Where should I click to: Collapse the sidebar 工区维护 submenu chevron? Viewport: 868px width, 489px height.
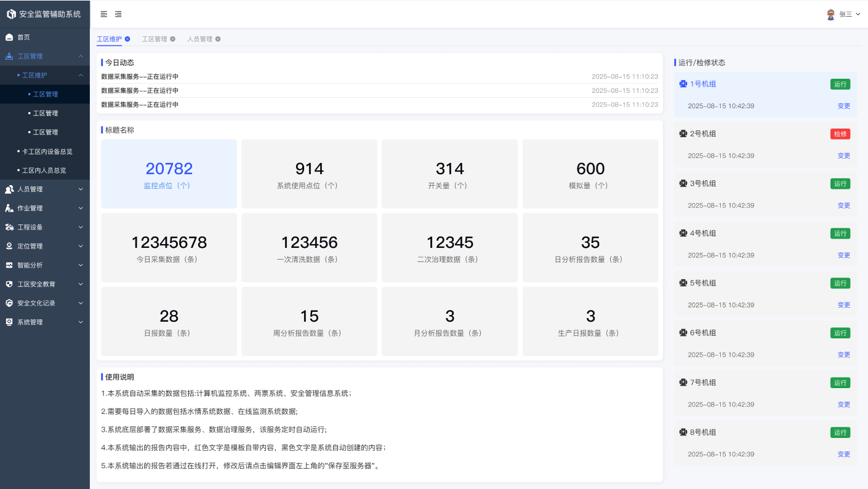point(81,75)
